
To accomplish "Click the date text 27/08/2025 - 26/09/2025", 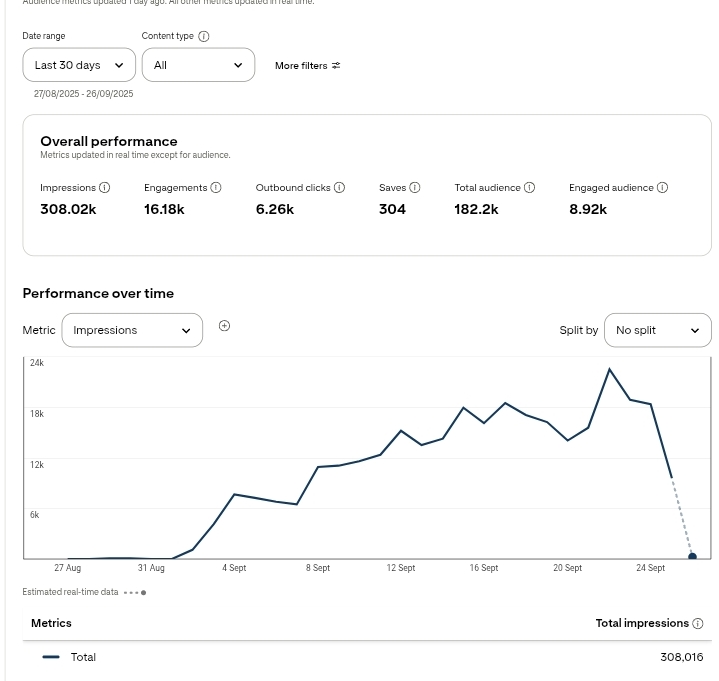I will (83, 94).
